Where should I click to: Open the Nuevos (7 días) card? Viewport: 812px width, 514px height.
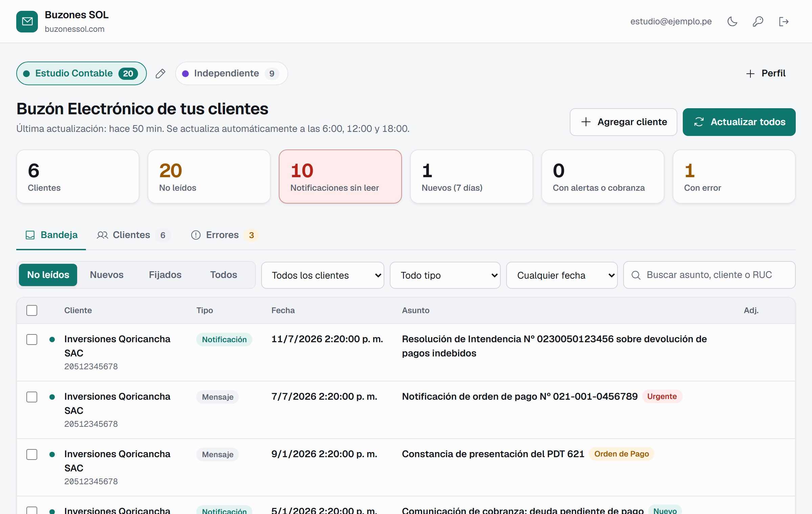click(472, 177)
